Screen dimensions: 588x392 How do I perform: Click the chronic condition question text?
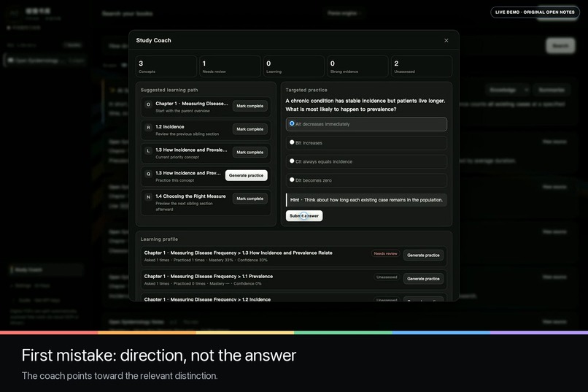coord(365,105)
